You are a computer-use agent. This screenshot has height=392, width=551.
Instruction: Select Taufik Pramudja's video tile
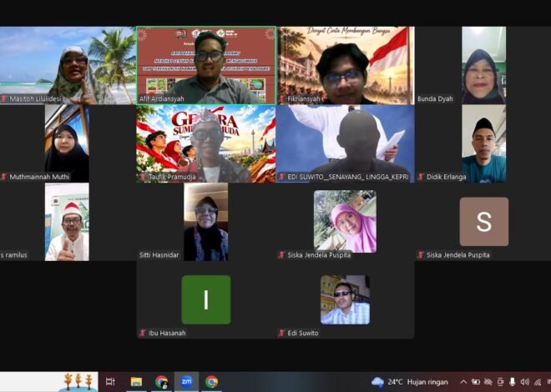coord(206,143)
